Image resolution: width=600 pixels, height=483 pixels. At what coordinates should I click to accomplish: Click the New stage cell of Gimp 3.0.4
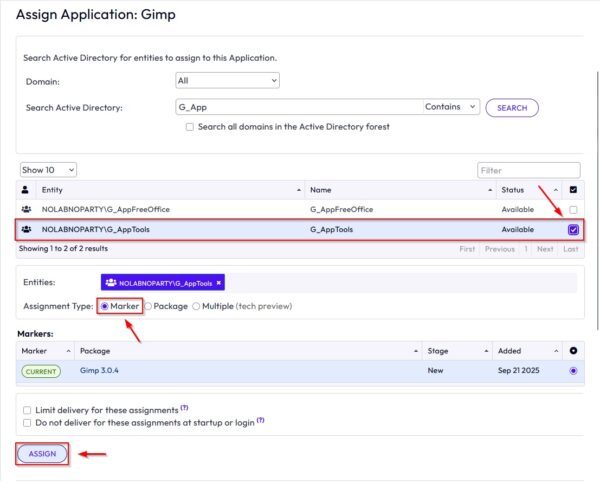click(435, 370)
